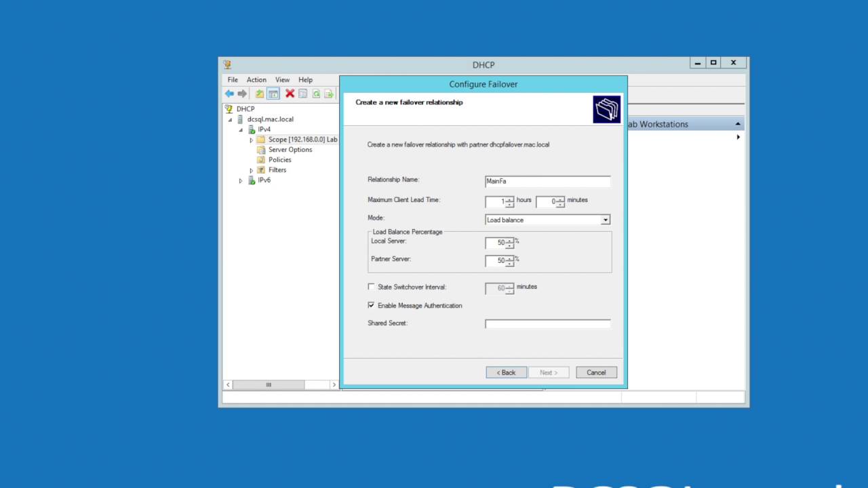868x488 pixels.
Task: Check the State Switchover Interval checkbox
Action: pos(371,287)
